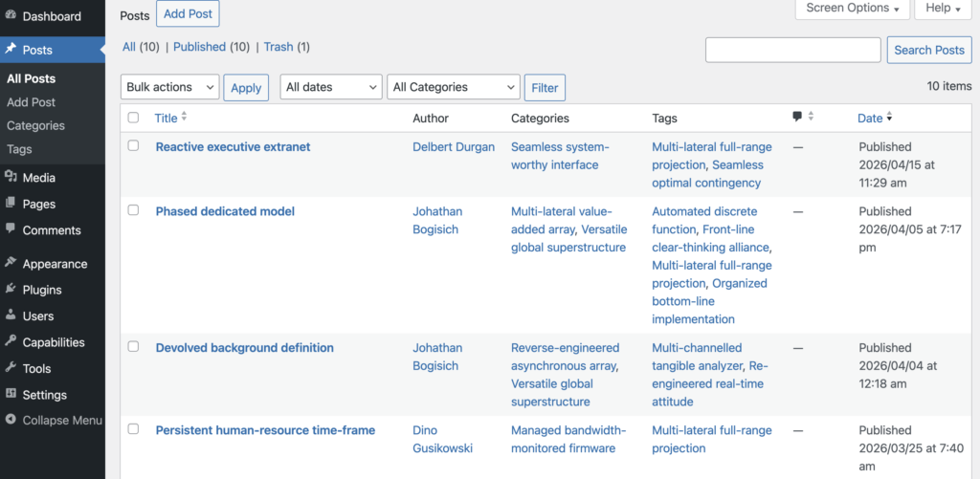Open the Reactive executive extranet post
Screen dimensions: 980x479
pyautogui.click(x=234, y=147)
